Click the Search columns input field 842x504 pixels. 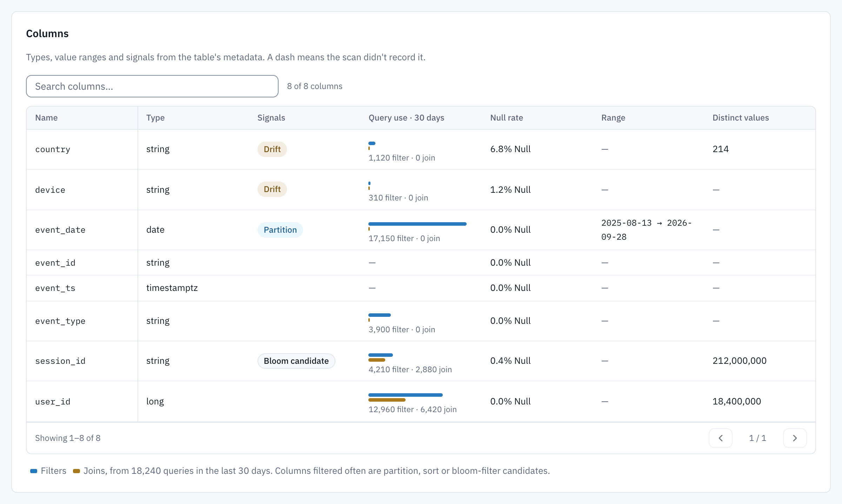coord(152,86)
